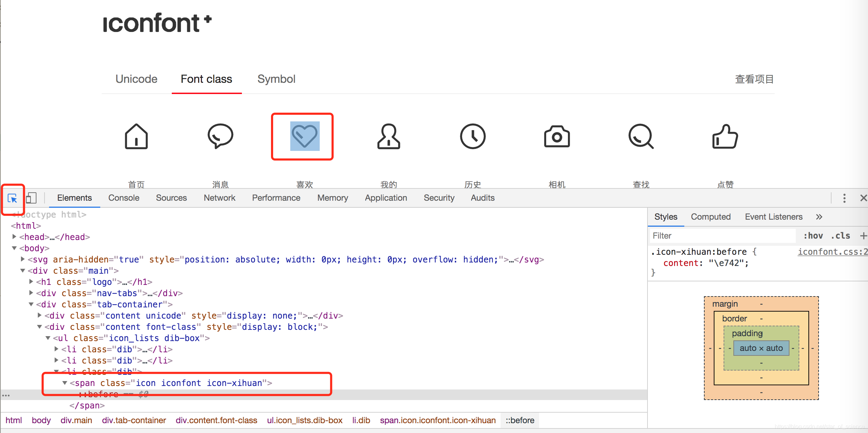Expand the content unicode div node
The image size is (868, 433).
(40, 315)
